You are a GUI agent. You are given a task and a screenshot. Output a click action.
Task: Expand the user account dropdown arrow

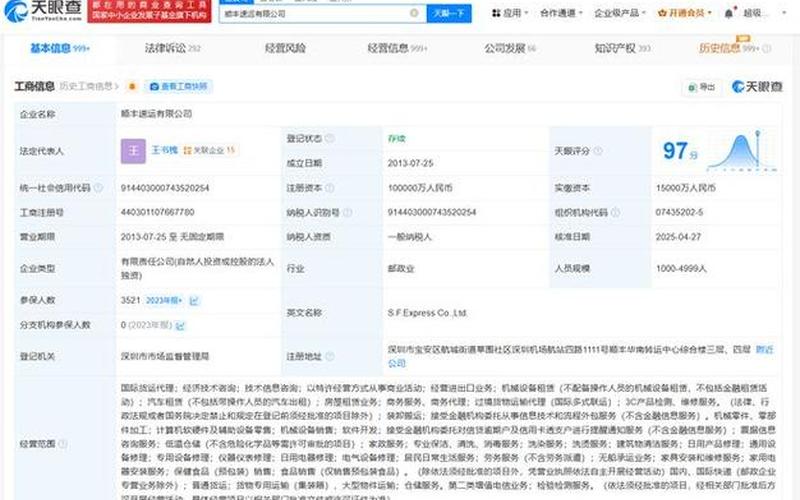click(784, 13)
